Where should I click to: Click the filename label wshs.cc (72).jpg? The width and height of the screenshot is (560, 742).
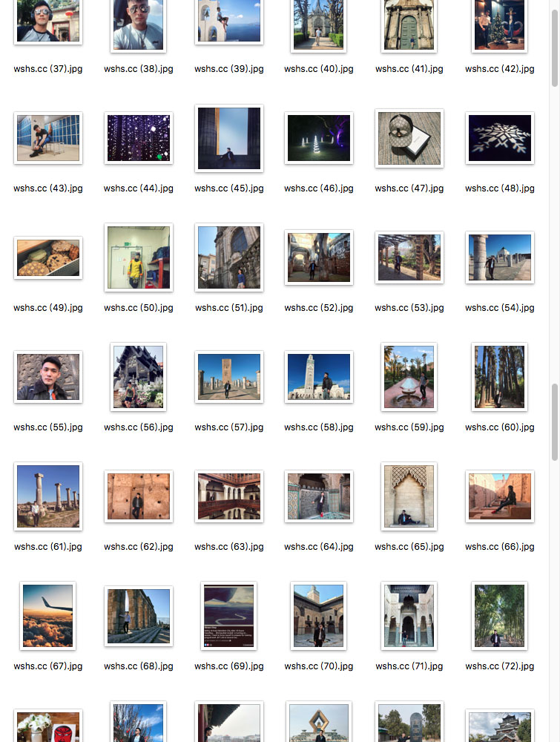click(499, 666)
